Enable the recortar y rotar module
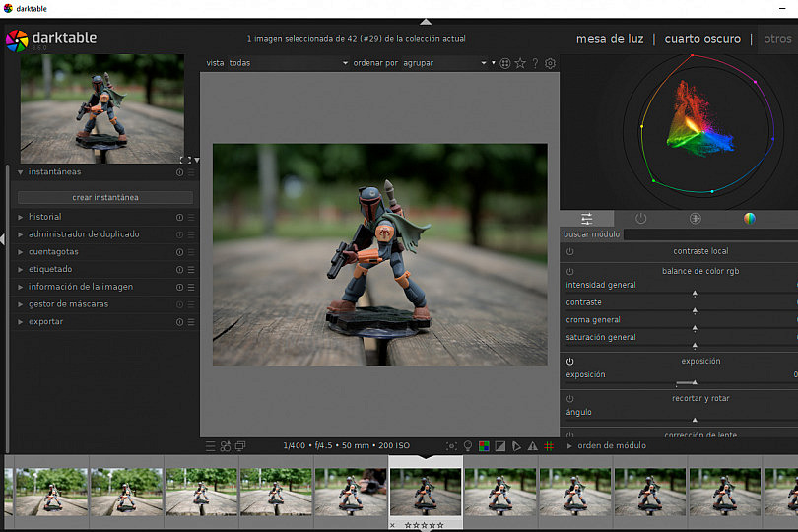 pos(570,399)
